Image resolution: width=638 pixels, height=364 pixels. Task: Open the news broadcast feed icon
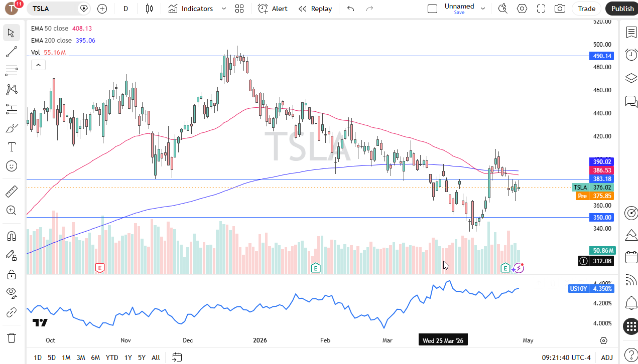pos(631,280)
